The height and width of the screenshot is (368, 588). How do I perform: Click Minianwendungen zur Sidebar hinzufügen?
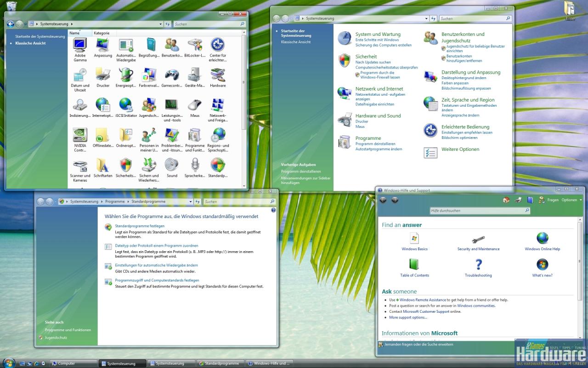point(306,180)
